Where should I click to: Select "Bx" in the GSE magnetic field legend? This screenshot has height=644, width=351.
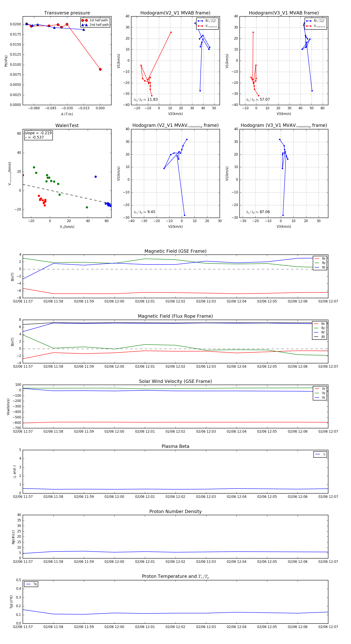(x=320, y=259)
